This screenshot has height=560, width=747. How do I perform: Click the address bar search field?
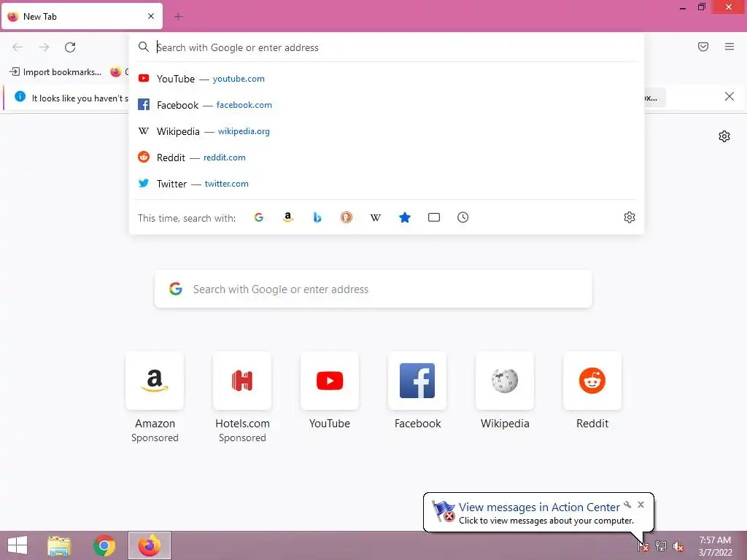[x=387, y=47]
